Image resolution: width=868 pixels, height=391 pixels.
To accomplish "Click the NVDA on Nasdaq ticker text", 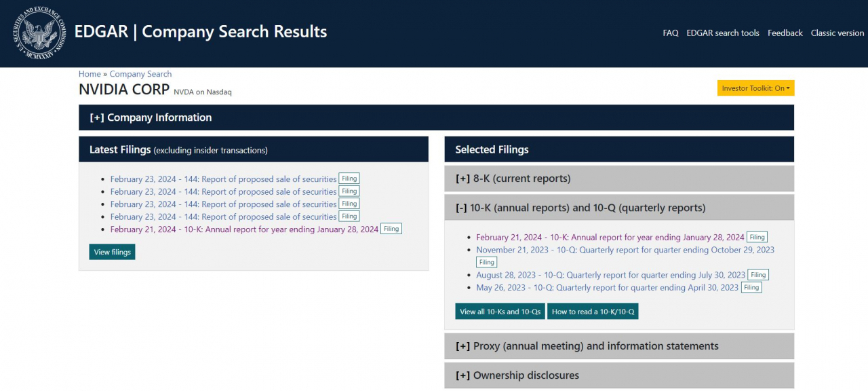I will [202, 92].
